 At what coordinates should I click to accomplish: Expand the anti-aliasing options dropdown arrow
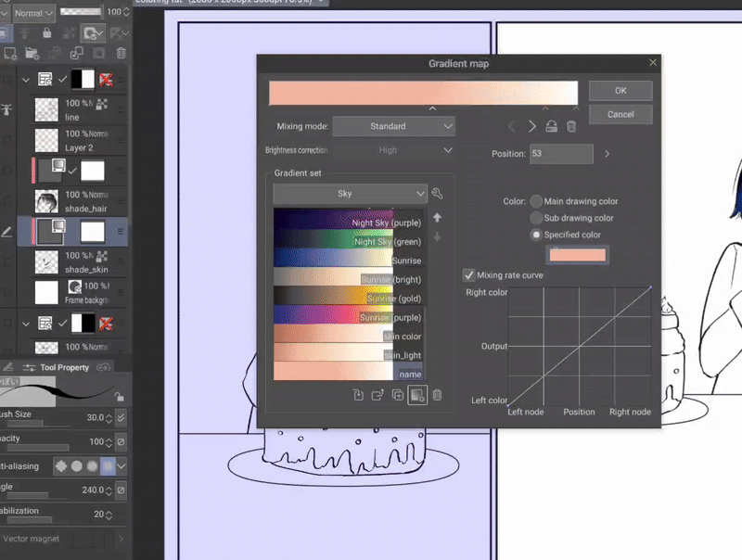[x=122, y=466]
